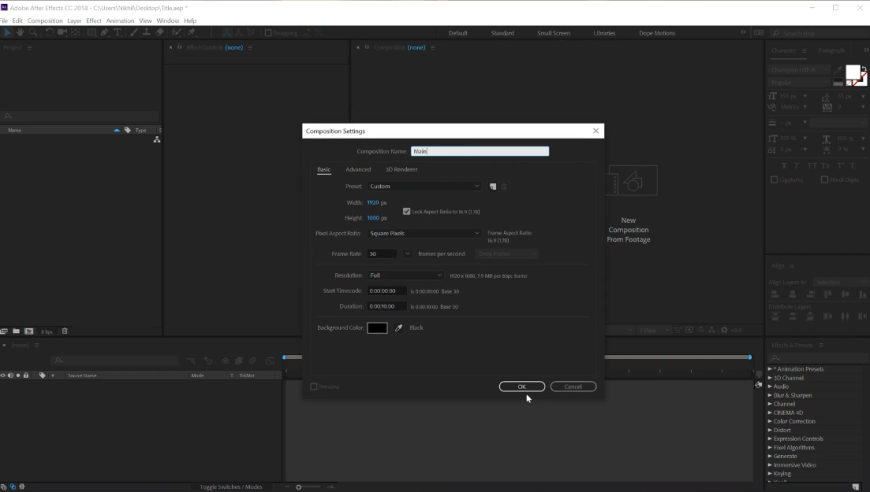Select the Zoom magnifier tool

click(33, 33)
